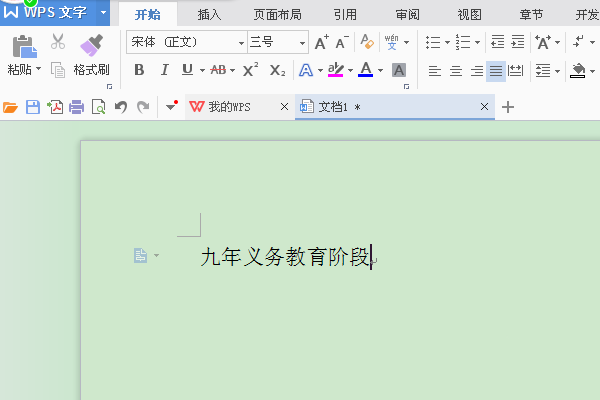The height and width of the screenshot is (400, 600).
Task: Open the clipboard dialog launcher
Action: click(x=109, y=87)
